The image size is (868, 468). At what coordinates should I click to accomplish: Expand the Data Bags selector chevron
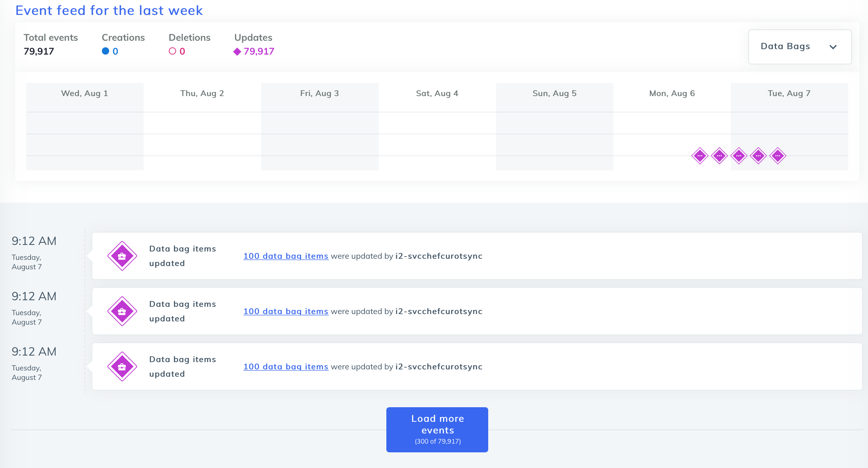pyautogui.click(x=833, y=47)
